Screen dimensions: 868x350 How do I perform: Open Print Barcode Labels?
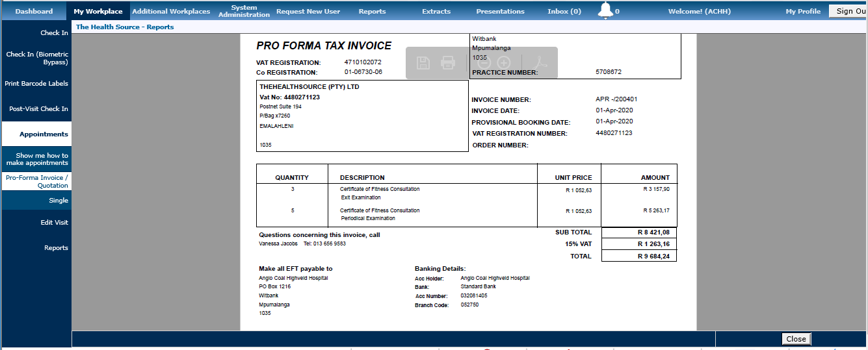point(36,83)
